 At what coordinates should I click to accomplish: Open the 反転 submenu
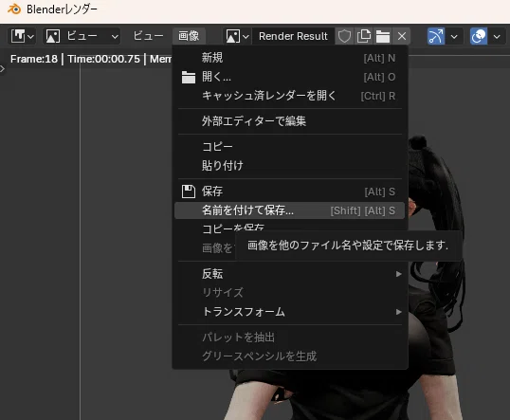[289, 274]
